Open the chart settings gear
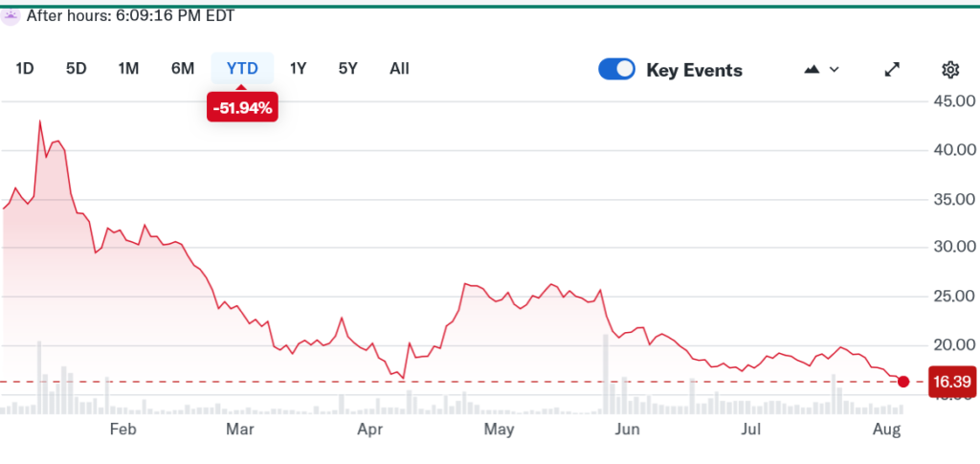Image resolution: width=980 pixels, height=464 pixels. click(949, 69)
